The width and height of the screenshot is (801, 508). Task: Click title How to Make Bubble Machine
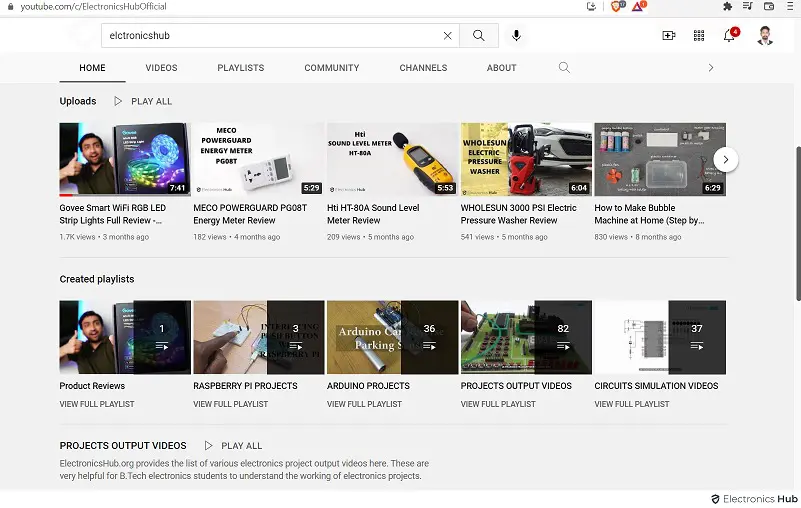pyautogui.click(x=649, y=214)
